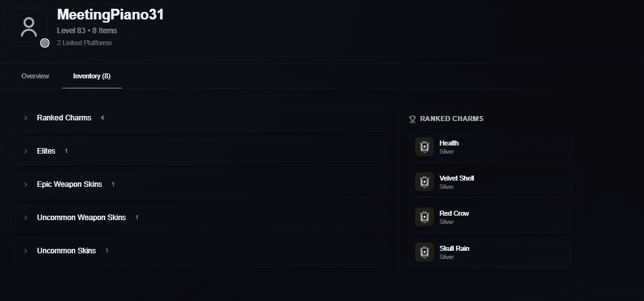644x301 pixels.
Task: Open the 2 Linked Platforms link
Action: coord(84,43)
